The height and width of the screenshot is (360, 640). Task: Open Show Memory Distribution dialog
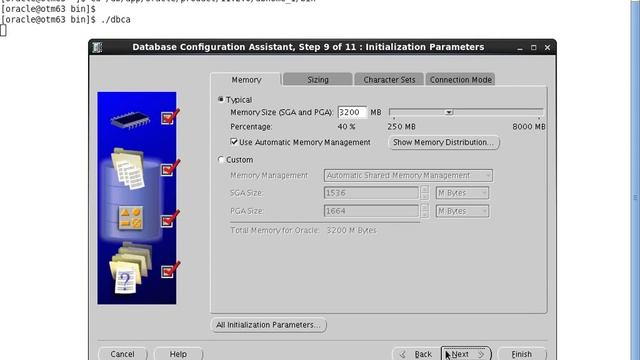(444, 142)
